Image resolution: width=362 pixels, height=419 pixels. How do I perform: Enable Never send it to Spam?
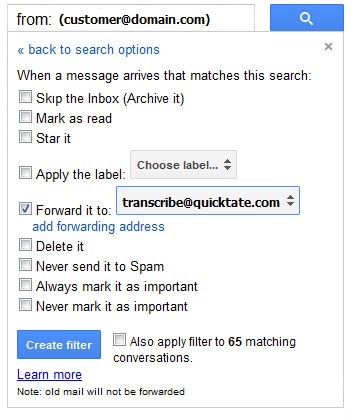[x=25, y=265]
